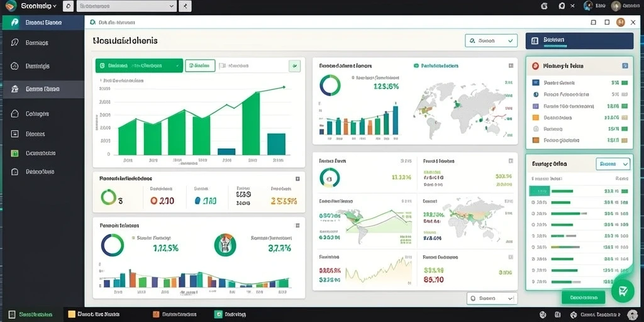Viewport: 644px width, 322px height.
Task: Click the G icon in top bar
Action: (x=545, y=6)
